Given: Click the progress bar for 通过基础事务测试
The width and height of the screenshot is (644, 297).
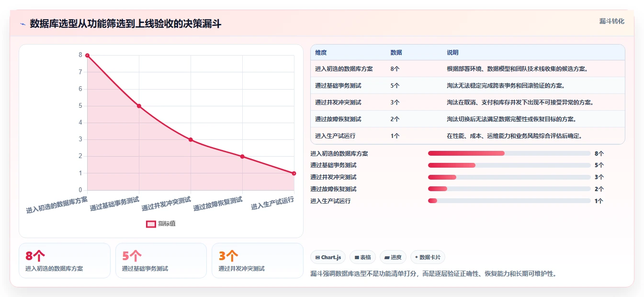Looking at the screenshot, I should pos(509,165).
